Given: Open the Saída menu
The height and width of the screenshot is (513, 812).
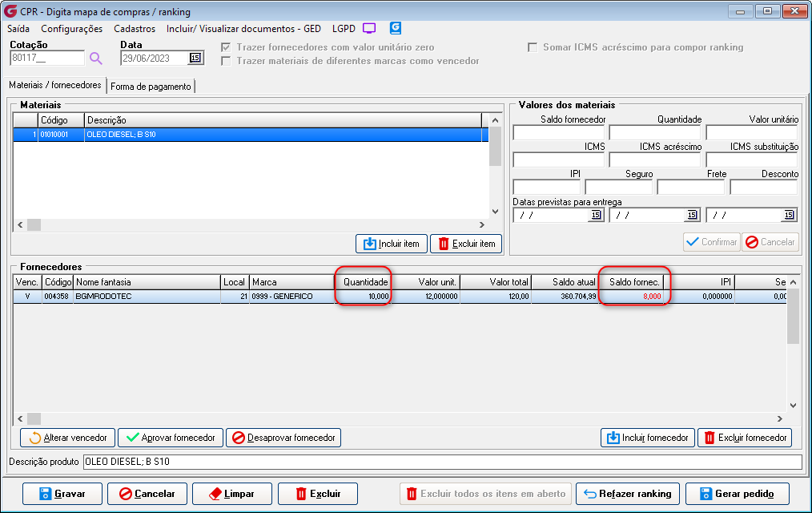Looking at the screenshot, I should tap(18, 29).
